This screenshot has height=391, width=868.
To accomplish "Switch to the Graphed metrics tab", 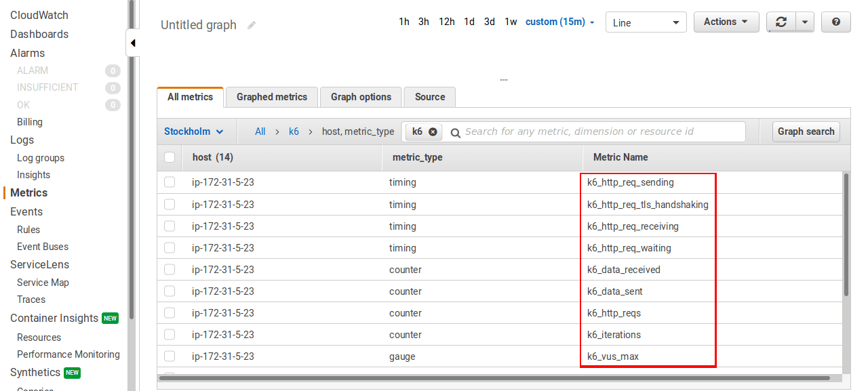I will pyautogui.click(x=271, y=97).
